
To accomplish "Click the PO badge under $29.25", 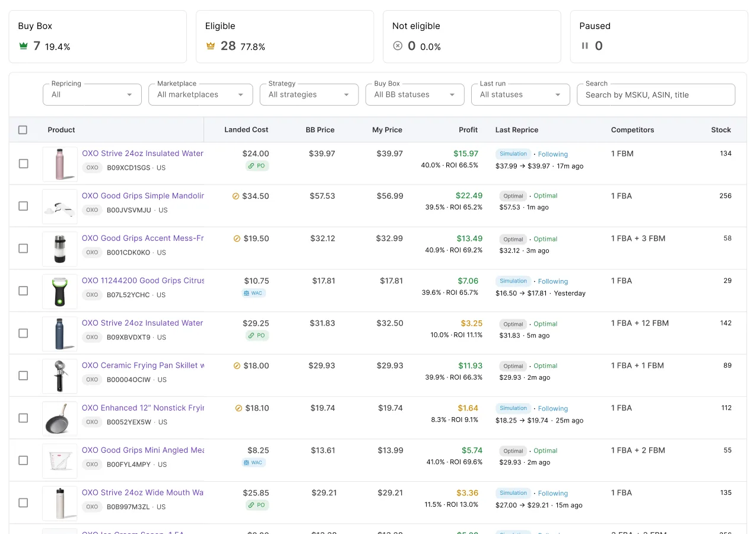I will coord(258,336).
